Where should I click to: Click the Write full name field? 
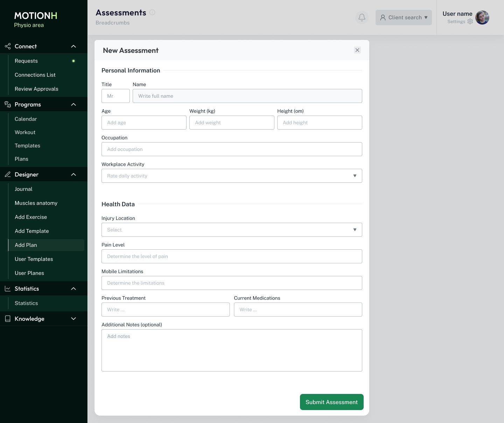(x=247, y=96)
